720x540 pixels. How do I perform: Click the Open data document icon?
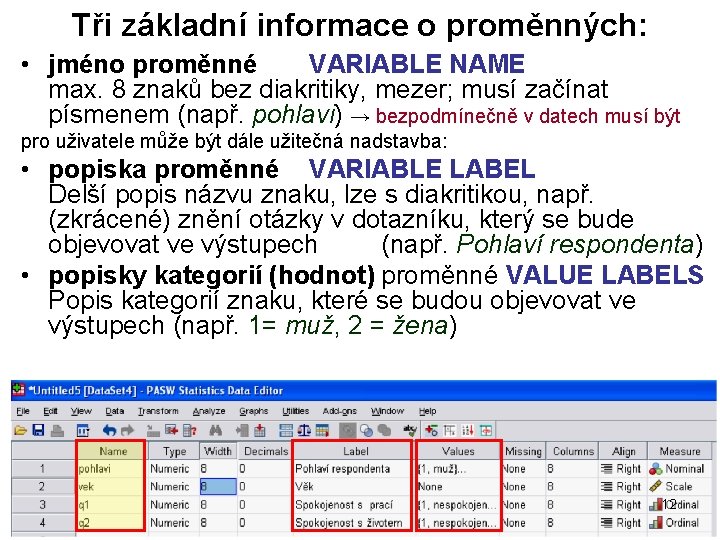20,431
